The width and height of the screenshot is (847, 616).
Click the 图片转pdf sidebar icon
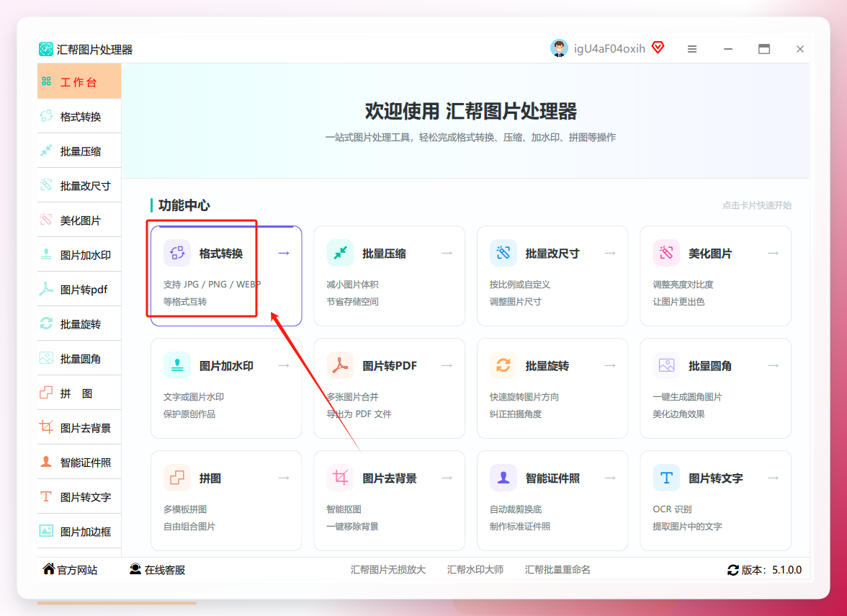(x=46, y=289)
